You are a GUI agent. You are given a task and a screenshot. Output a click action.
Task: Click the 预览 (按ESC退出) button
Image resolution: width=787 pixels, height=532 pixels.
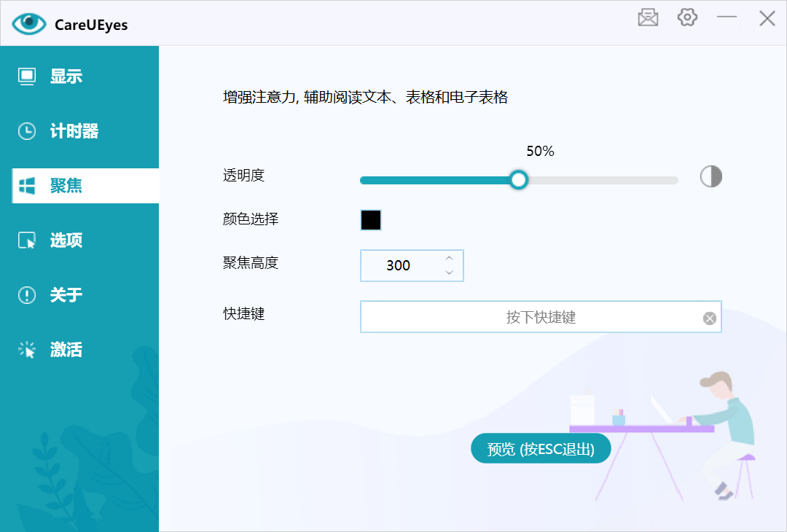tap(541, 448)
